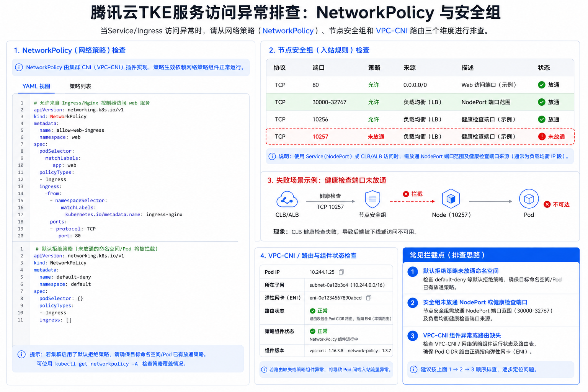Copy the Pod IP 10.244.1.25

coord(341,272)
